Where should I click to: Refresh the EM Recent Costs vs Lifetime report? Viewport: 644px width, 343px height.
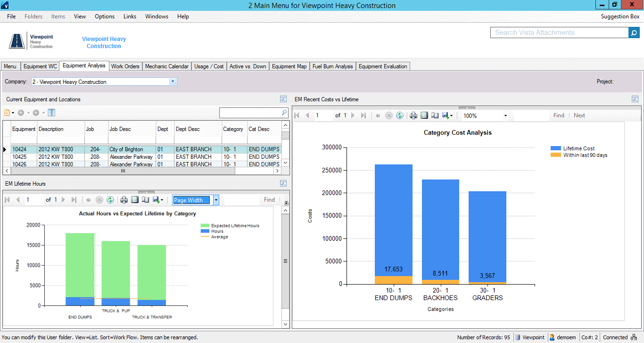click(400, 115)
